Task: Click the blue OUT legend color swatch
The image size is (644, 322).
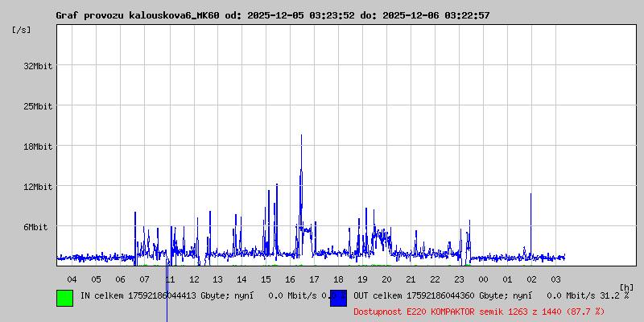Action: pos(338,298)
